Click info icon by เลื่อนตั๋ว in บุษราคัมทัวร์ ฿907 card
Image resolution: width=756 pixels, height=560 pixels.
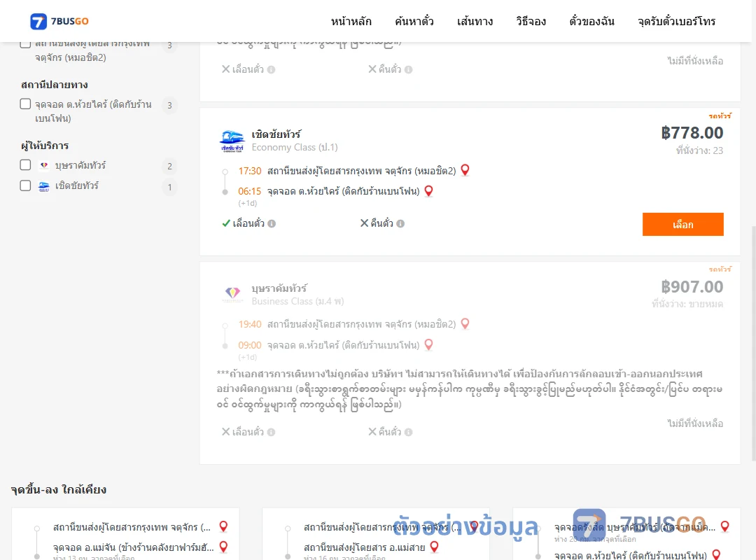(272, 432)
